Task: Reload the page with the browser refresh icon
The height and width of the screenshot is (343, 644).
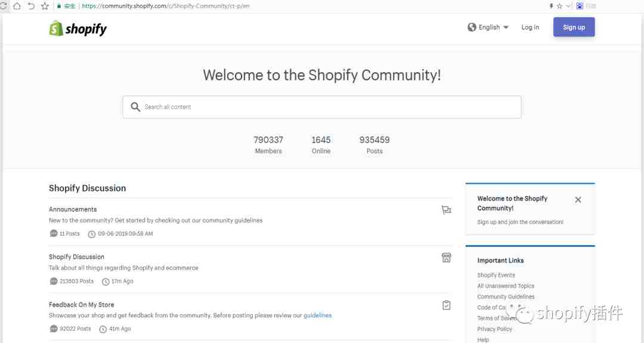Action: (x=4, y=6)
